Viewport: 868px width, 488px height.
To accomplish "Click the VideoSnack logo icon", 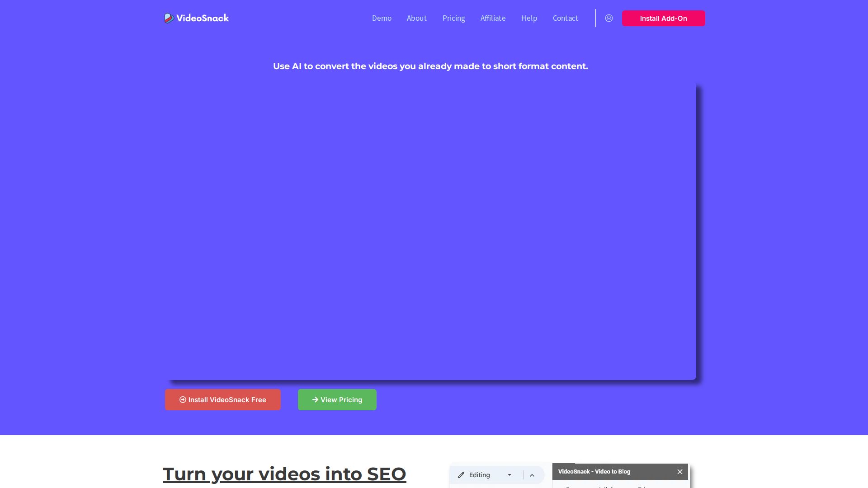I will pos(169,18).
